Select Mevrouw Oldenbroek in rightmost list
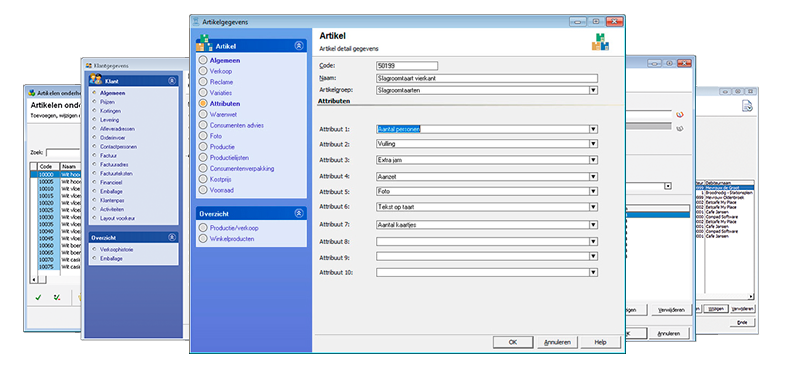This screenshot has width=800, height=369. click(x=724, y=197)
